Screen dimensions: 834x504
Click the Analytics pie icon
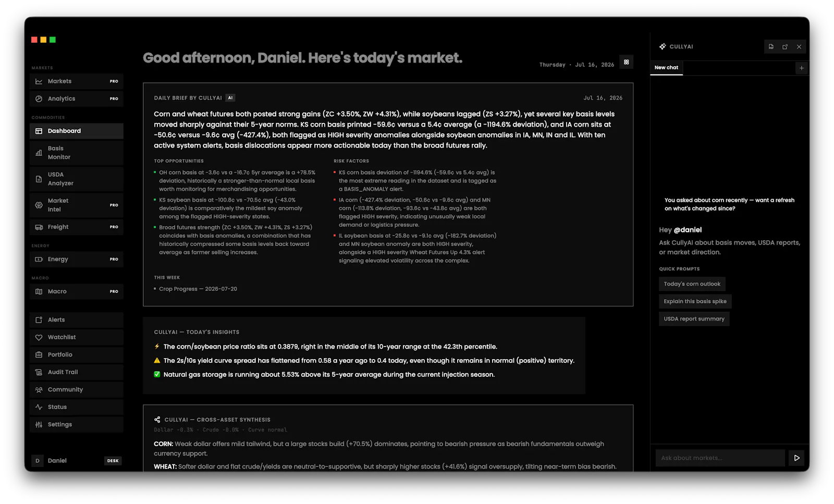pyautogui.click(x=39, y=99)
